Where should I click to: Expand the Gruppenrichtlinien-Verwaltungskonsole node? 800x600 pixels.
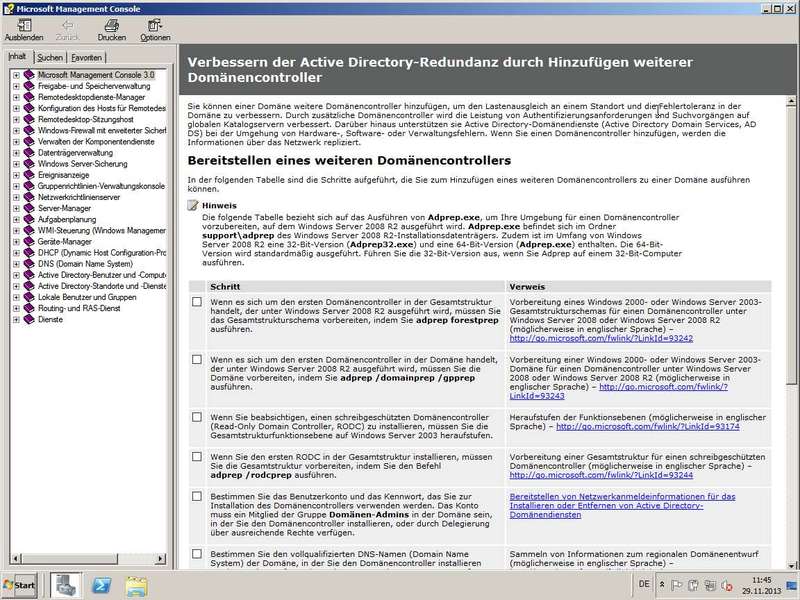pyautogui.click(x=16, y=186)
